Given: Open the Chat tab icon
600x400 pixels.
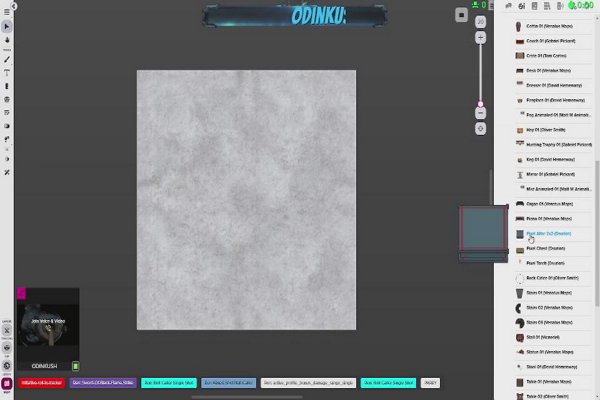Looking at the screenshot, I should pyautogui.click(x=509, y=5).
